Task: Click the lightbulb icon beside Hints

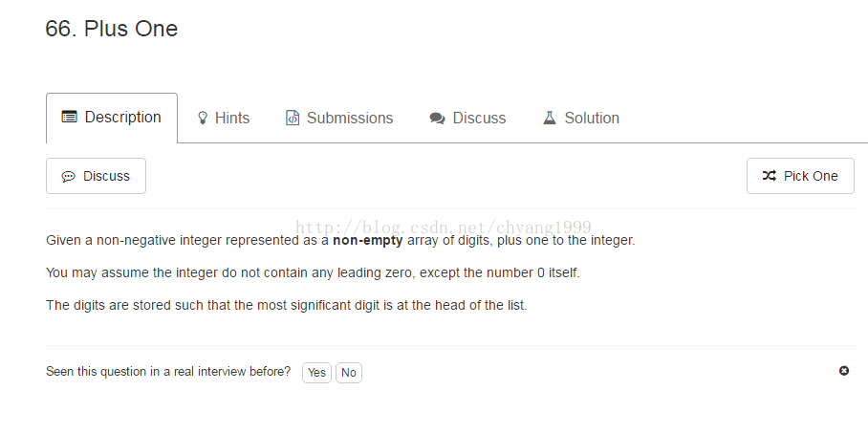Action: point(203,119)
